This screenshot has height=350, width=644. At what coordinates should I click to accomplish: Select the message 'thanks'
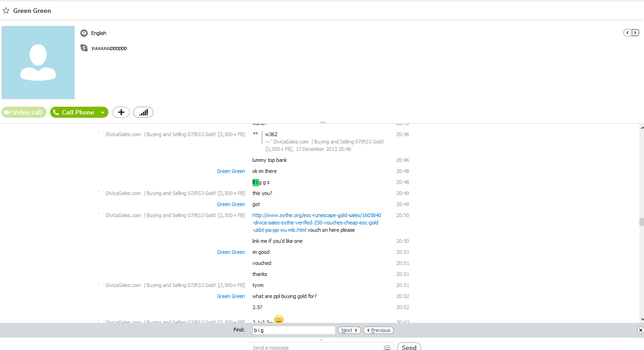click(x=260, y=274)
